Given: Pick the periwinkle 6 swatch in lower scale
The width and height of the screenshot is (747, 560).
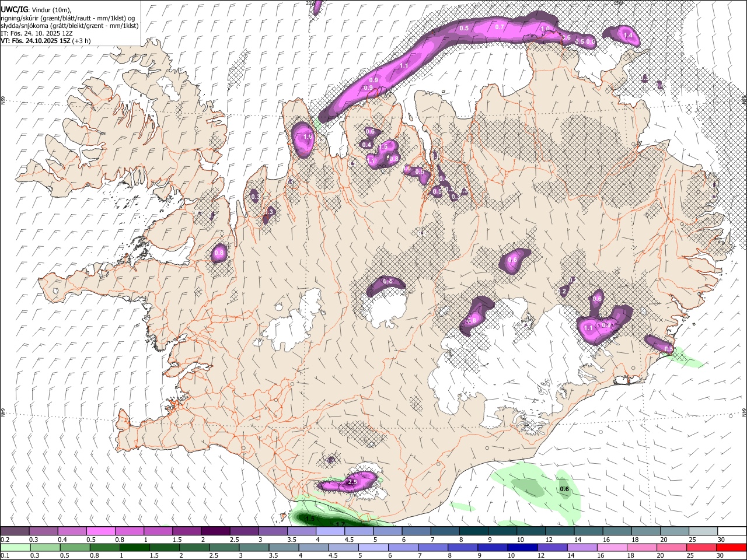Looking at the screenshot, I should pyautogui.click(x=403, y=547).
